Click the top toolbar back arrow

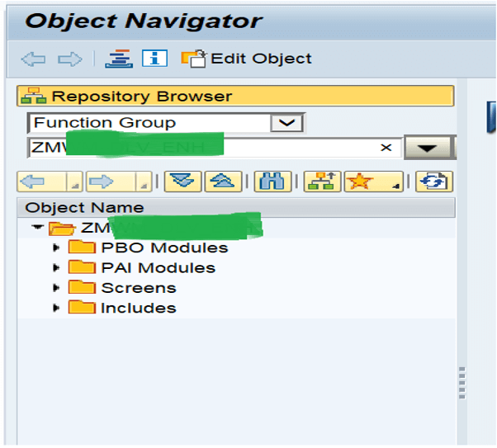pyautogui.click(x=33, y=59)
